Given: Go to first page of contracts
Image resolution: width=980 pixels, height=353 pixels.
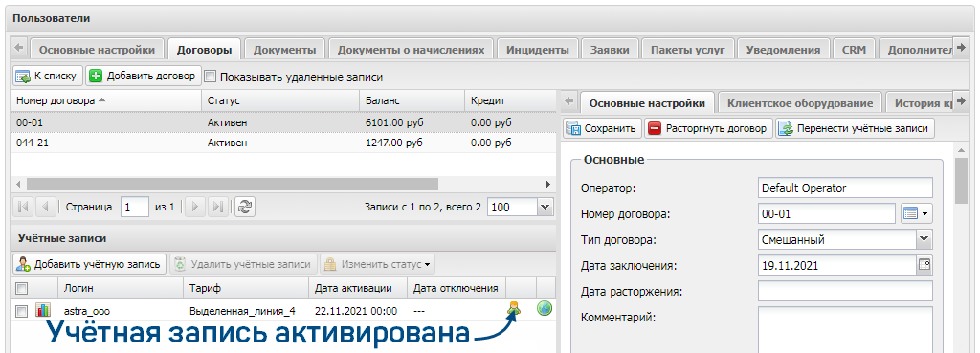Looking at the screenshot, I should (23, 207).
